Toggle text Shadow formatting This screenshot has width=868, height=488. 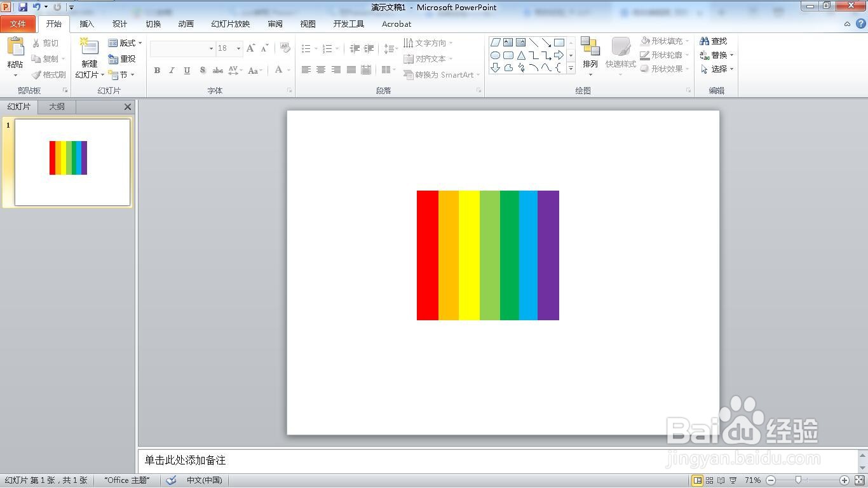(x=202, y=71)
